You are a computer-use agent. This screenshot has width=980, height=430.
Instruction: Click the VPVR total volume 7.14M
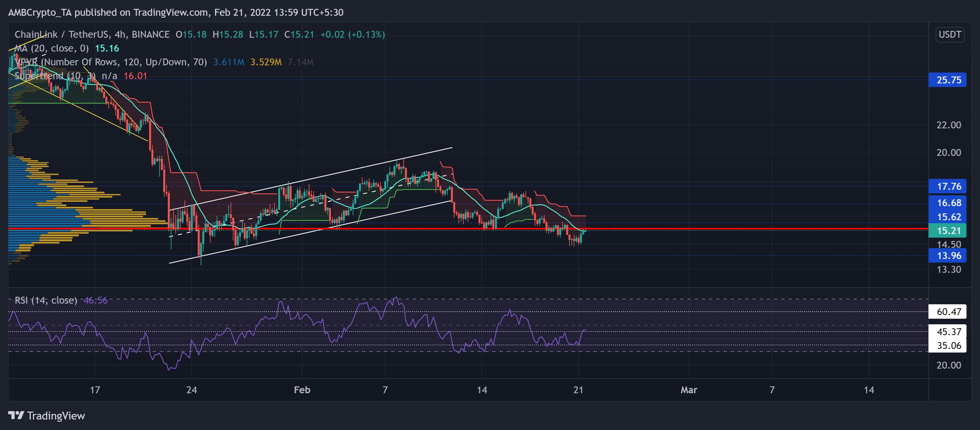(x=301, y=62)
